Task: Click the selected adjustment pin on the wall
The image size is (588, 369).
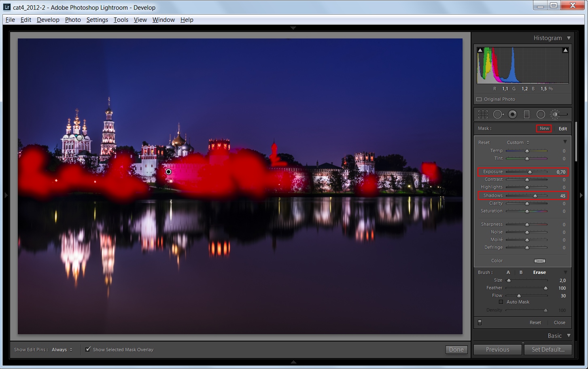Action: tap(169, 172)
